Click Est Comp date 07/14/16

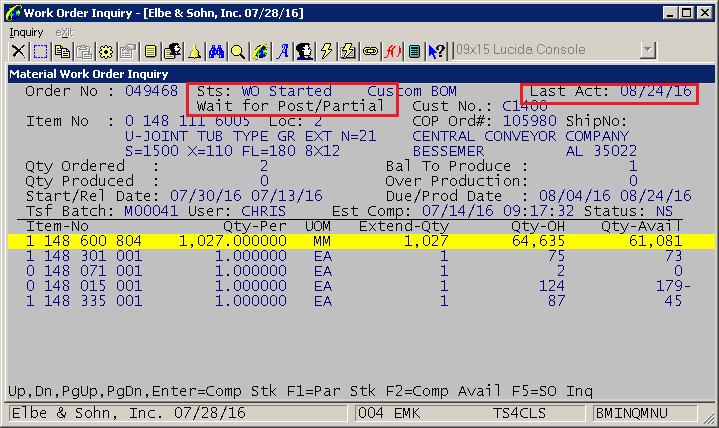tap(458, 211)
